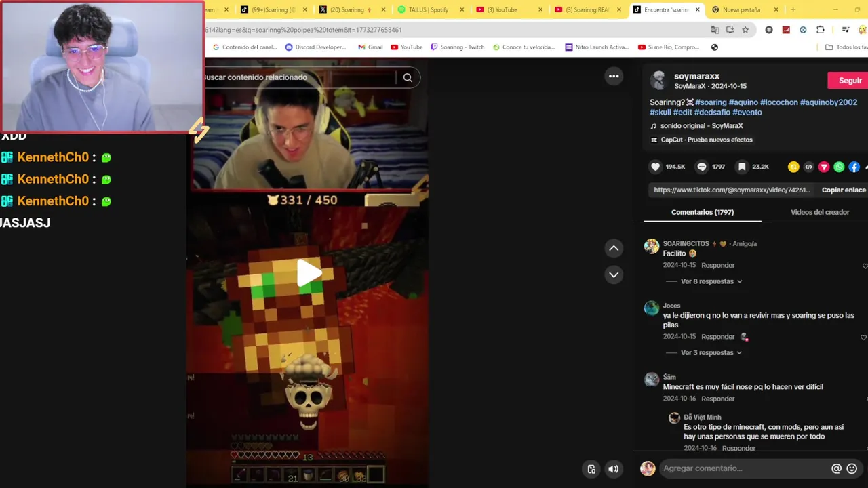Image resolution: width=868 pixels, height=488 pixels.
Task: Share to WhatsApp icon
Action: click(839, 167)
